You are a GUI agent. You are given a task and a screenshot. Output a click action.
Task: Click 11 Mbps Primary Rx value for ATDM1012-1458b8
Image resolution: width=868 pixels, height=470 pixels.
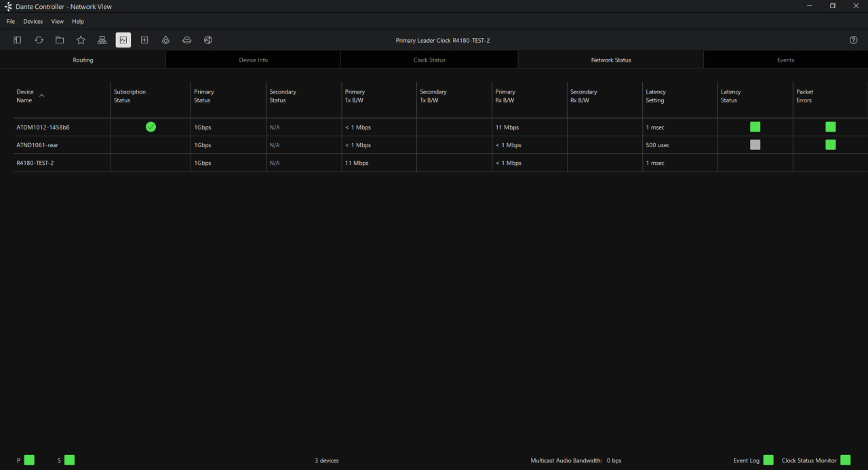(x=507, y=128)
